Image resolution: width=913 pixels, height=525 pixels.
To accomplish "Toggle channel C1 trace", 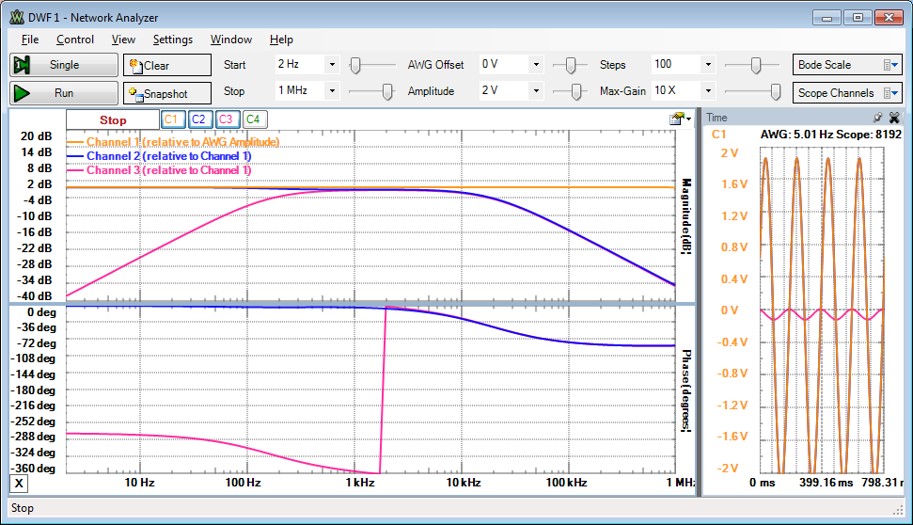I will (x=171, y=120).
